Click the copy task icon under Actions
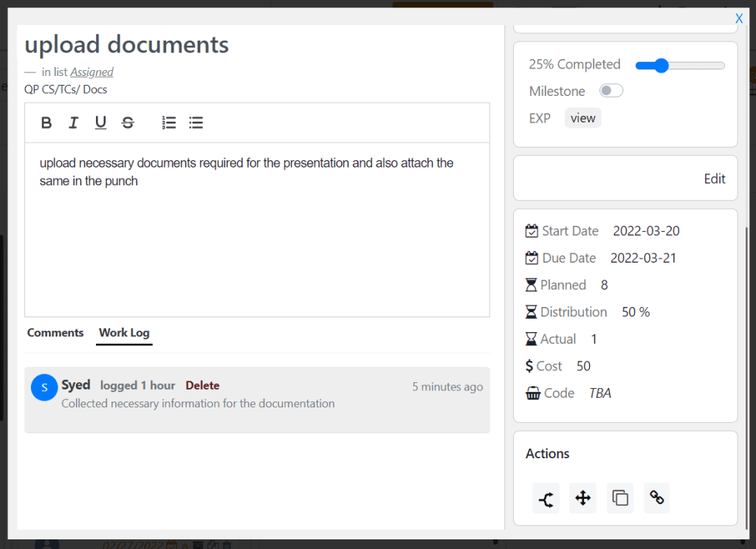 click(619, 498)
